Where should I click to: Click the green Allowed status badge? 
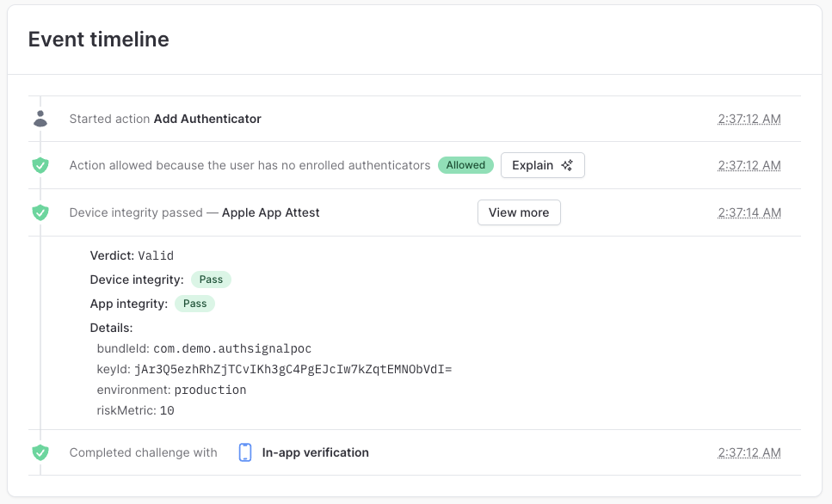point(465,165)
